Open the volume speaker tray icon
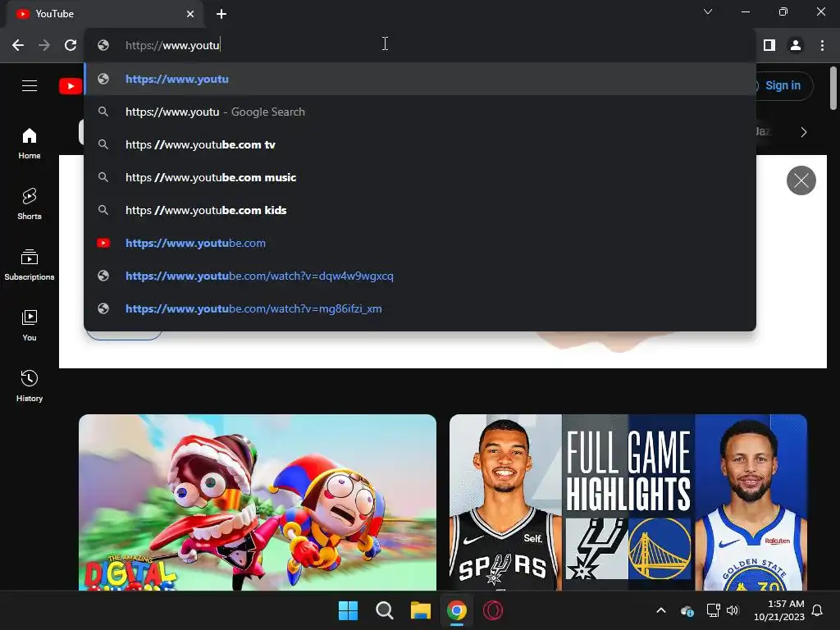 coord(733,610)
